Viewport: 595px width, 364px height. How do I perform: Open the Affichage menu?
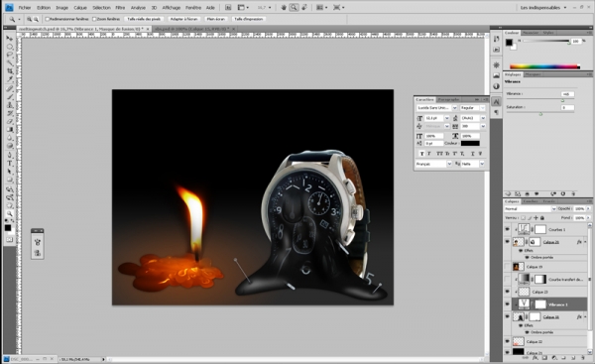[172, 8]
